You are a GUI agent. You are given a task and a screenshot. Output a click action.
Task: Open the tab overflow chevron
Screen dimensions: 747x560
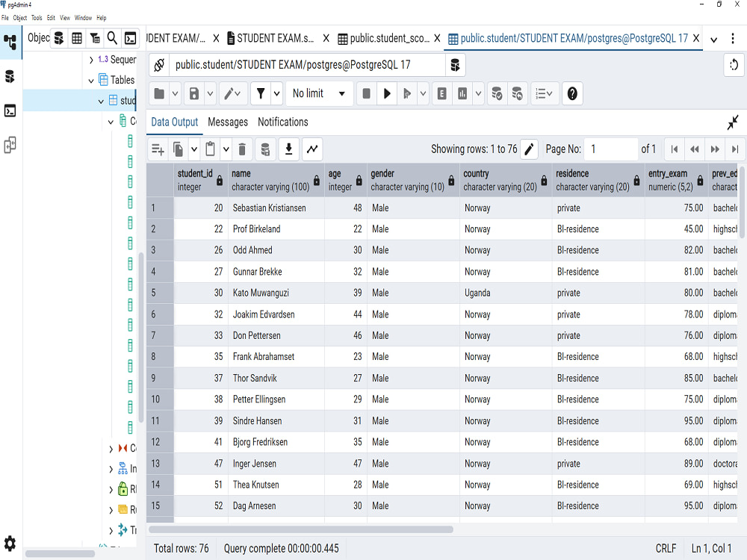coord(713,40)
